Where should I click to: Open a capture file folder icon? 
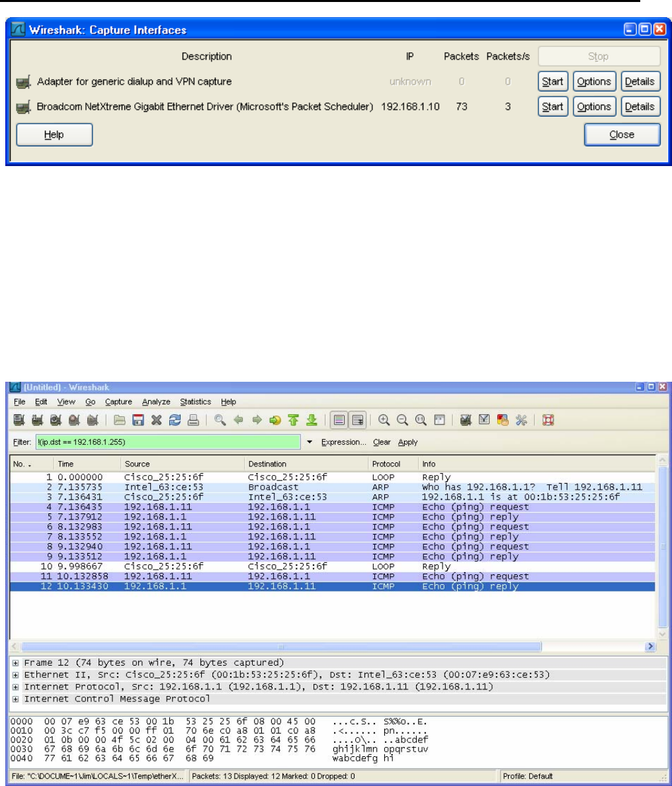119,420
